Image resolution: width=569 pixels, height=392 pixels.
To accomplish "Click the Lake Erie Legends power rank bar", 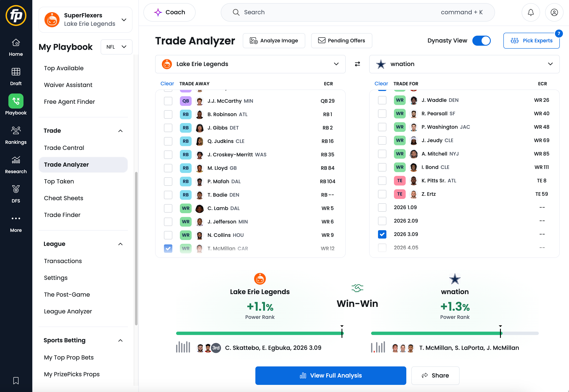I will tap(260, 333).
